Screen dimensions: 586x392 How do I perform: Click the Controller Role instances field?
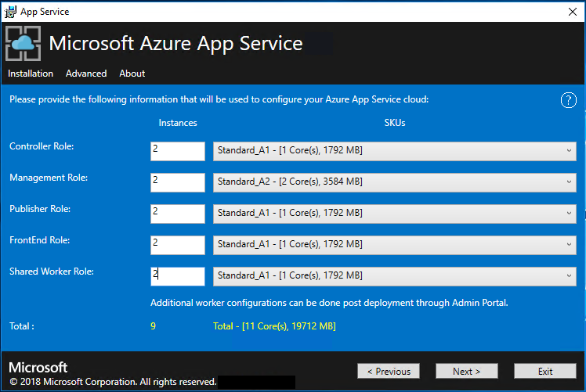click(178, 151)
